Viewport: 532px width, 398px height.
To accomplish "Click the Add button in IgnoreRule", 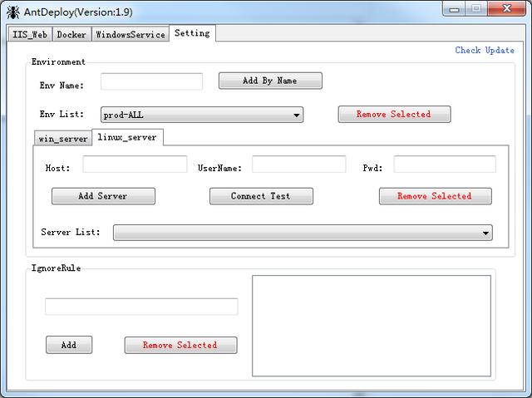I will 69,345.
